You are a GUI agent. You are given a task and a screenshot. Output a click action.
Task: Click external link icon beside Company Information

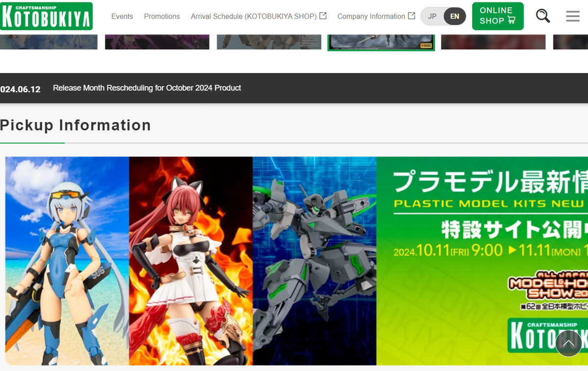point(412,16)
